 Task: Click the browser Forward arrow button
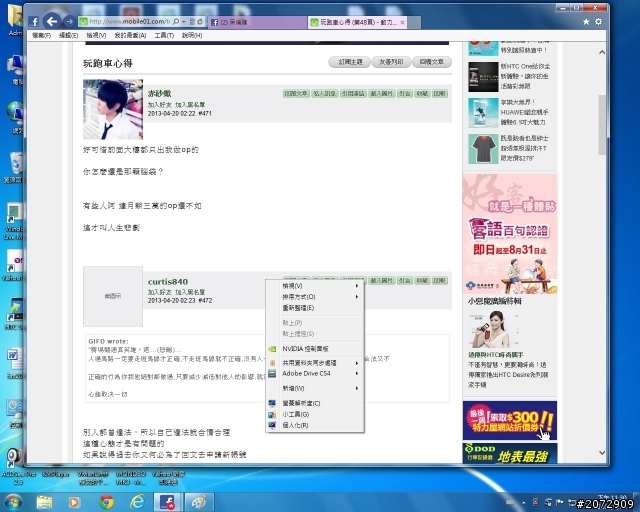pyautogui.click(x=70, y=22)
